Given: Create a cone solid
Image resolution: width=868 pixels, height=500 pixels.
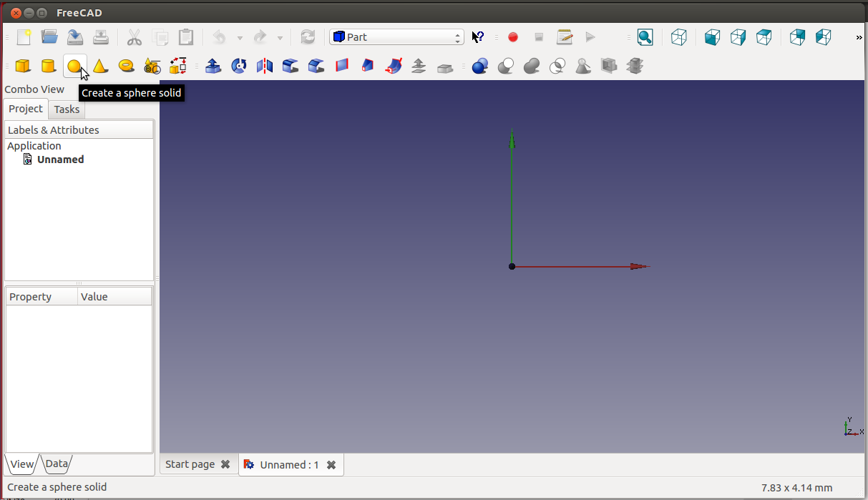Looking at the screenshot, I should click(100, 67).
